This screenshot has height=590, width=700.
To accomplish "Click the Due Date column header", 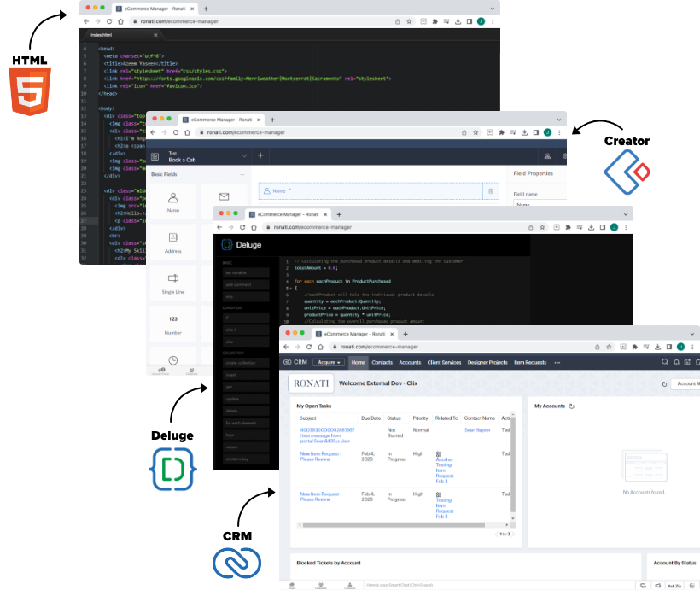I will [371, 418].
